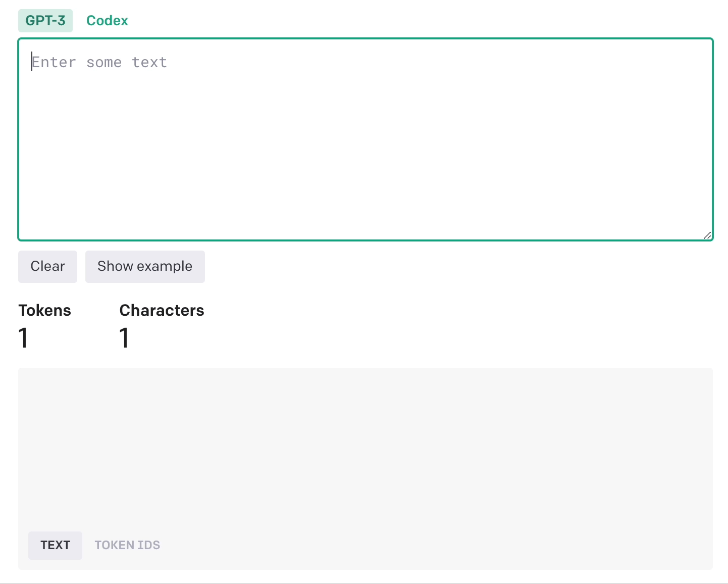Image resolution: width=728 pixels, height=584 pixels.
Task: Load the sample with Show example
Action: [x=145, y=267]
